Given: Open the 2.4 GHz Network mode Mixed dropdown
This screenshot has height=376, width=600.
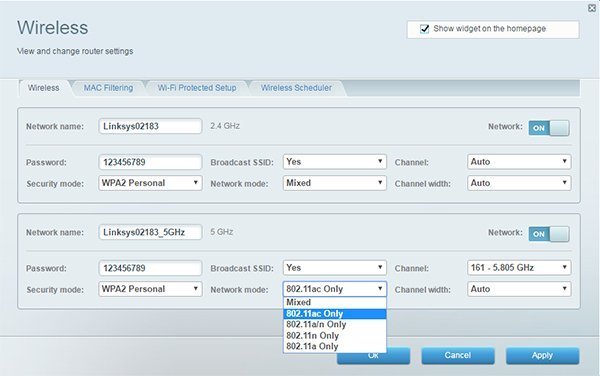Looking at the screenshot, I should point(334,183).
